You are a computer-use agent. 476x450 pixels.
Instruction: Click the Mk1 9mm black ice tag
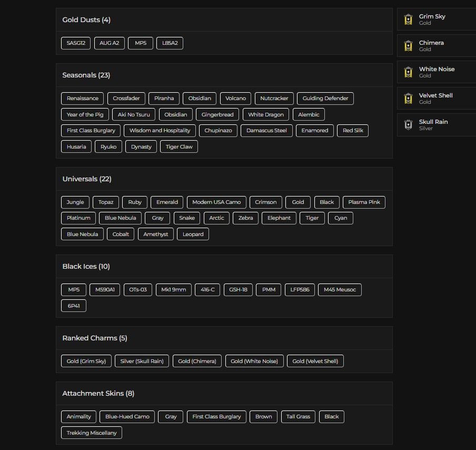[174, 290]
